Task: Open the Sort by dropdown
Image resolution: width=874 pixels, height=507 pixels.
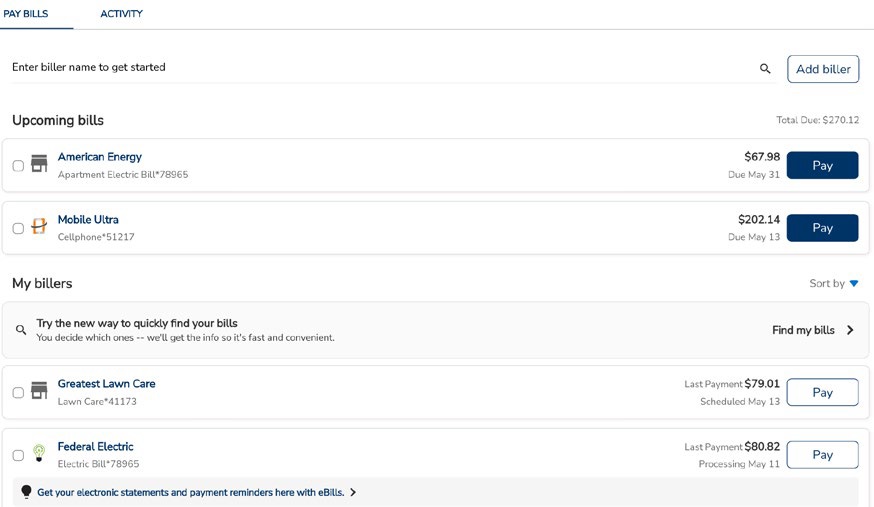Action: click(834, 284)
